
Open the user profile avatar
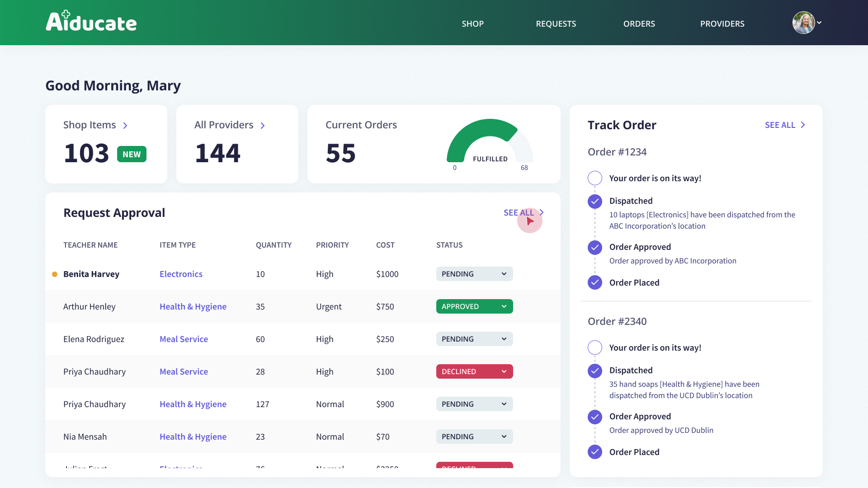pos(803,23)
